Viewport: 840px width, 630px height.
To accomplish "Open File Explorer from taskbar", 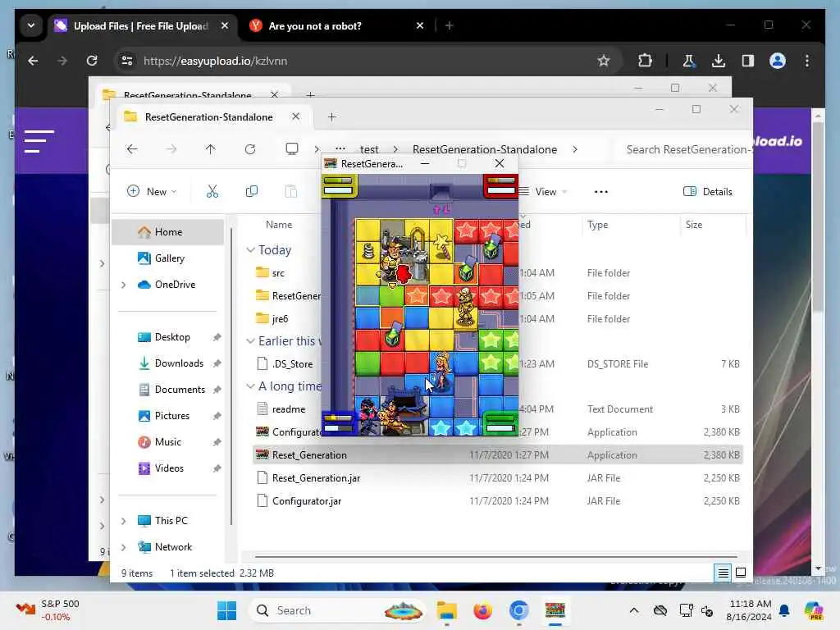I will tap(446, 610).
